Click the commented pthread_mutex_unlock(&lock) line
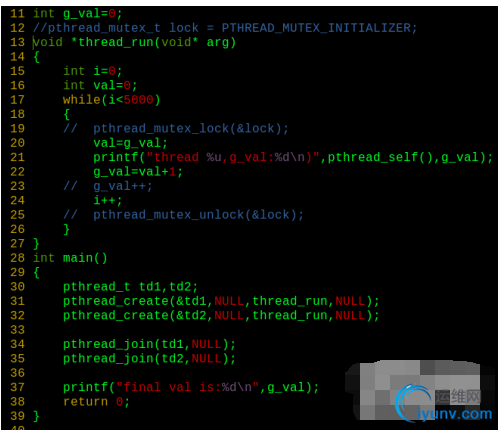The height and width of the screenshot is (430, 498). coord(183,215)
